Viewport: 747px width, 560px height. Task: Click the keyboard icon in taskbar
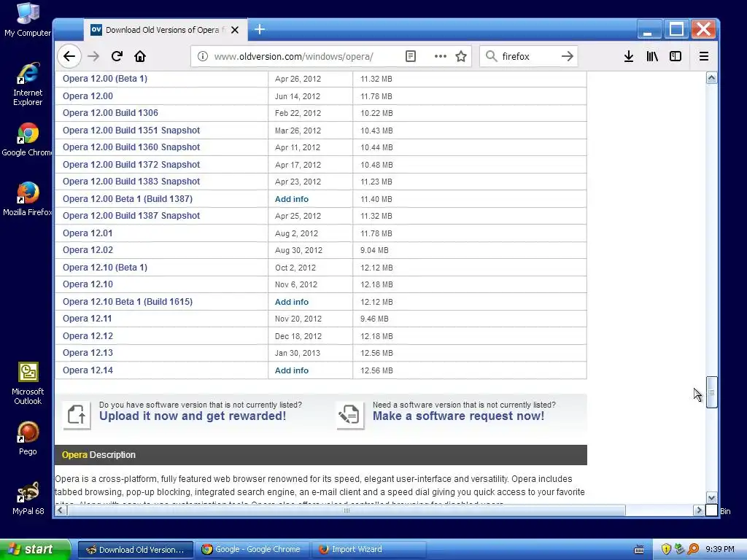pos(639,550)
